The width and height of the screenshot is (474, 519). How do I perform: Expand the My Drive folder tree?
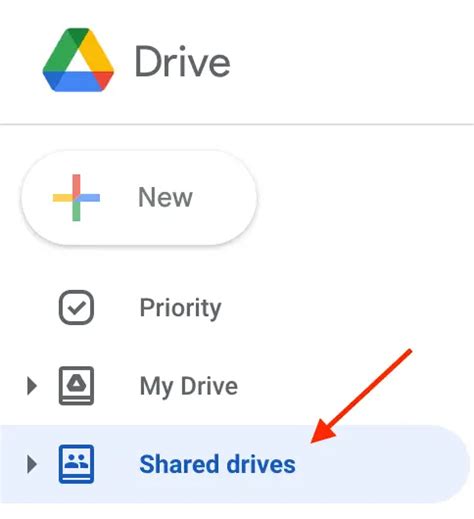tap(32, 386)
